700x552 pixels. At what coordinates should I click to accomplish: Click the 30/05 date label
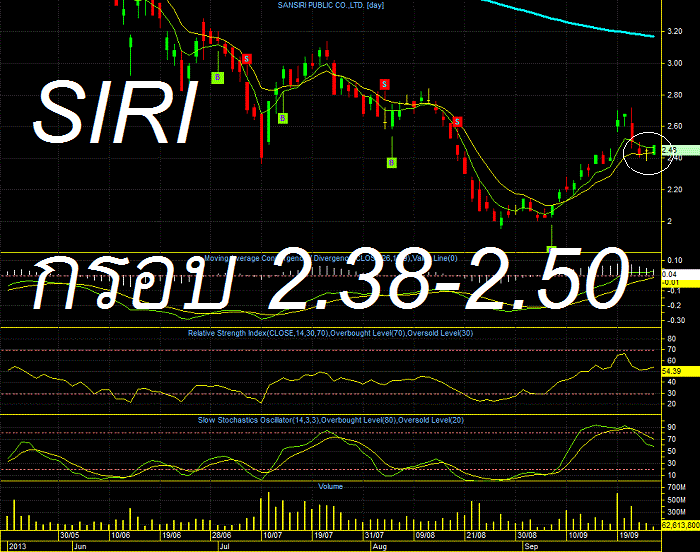(x=70, y=535)
